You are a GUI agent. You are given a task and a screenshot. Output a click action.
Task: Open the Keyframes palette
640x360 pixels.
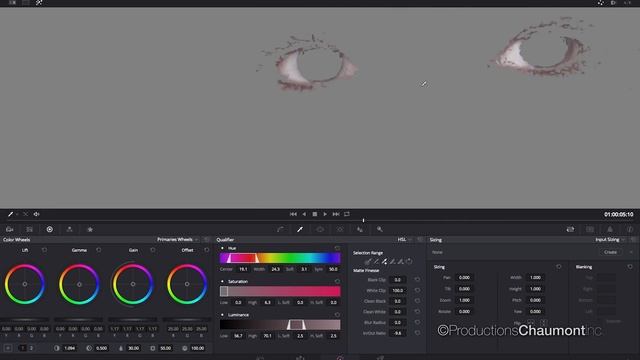click(x=590, y=229)
